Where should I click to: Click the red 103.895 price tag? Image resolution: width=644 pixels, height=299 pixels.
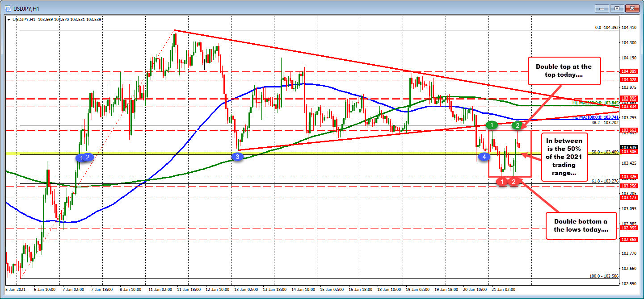pyautogui.click(x=629, y=98)
